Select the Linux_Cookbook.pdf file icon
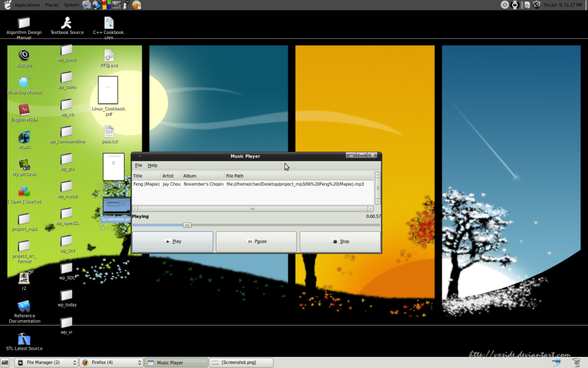 pos(108,91)
